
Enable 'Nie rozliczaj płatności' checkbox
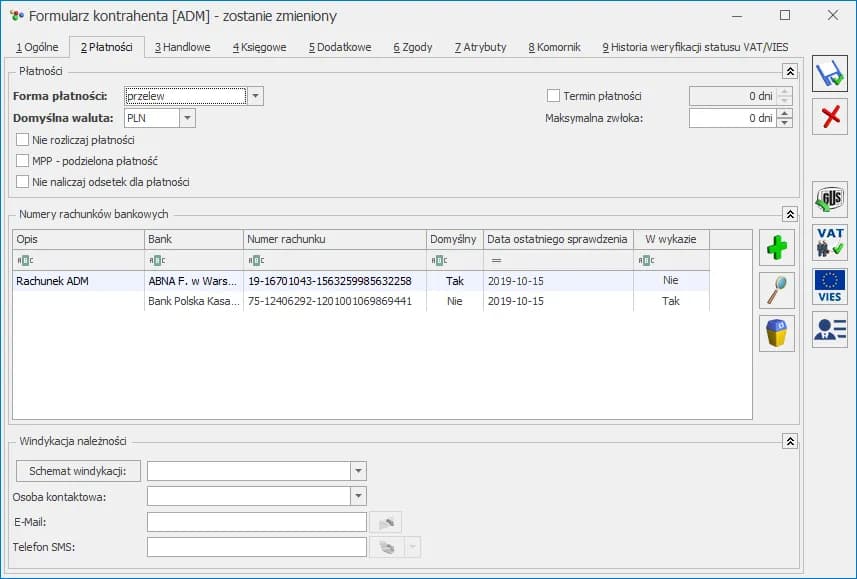pyautogui.click(x=23, y=140)
